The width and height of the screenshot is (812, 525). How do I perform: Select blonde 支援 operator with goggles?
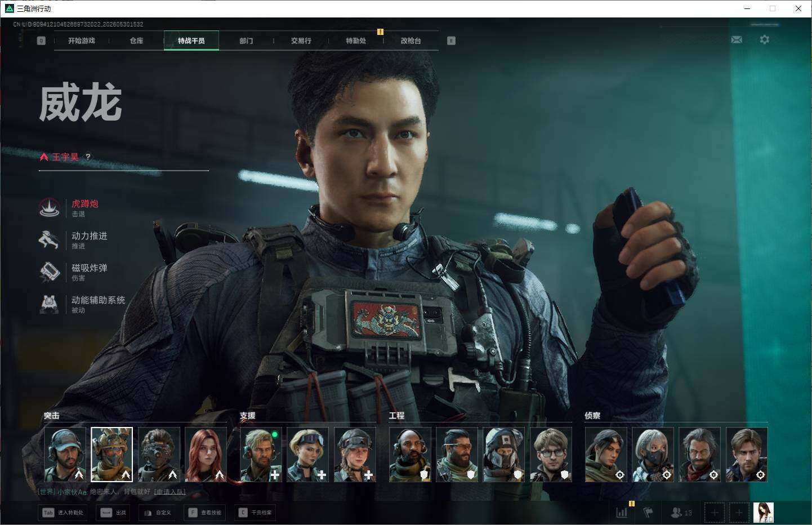point(308,455)
